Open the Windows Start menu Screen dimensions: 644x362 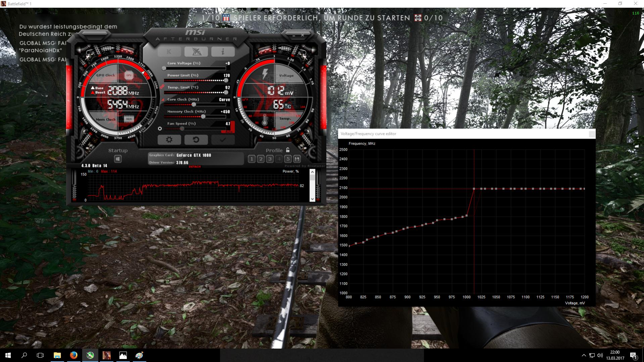[8, 355]
